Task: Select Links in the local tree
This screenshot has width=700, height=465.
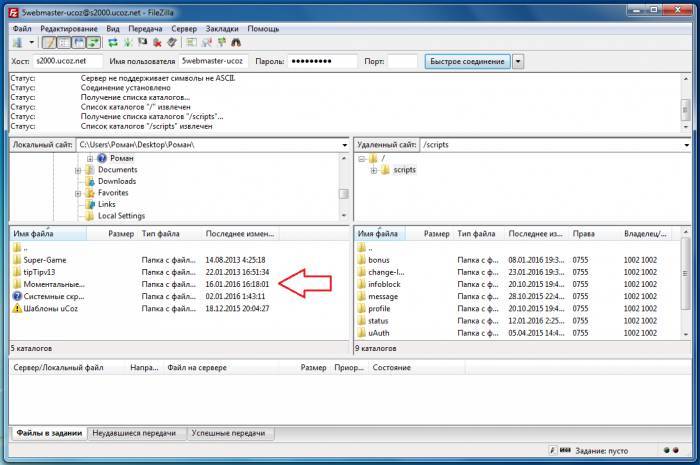Action: point(107,204)
